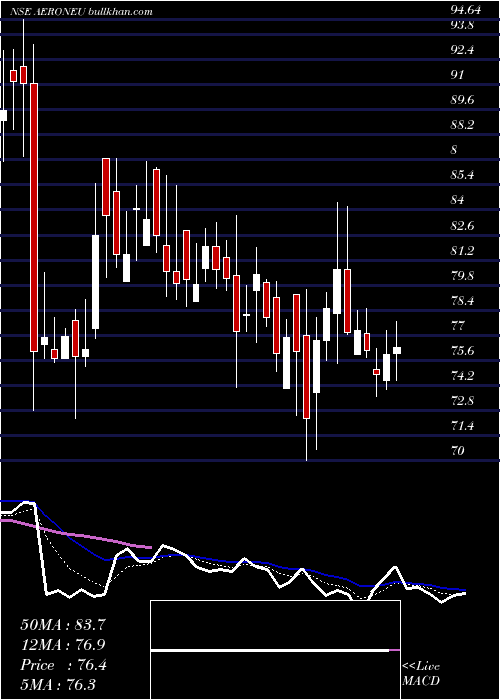Screen dimensions: 500x700
Task: Select the 12MA : 76.9 readout
Action: (63, 645)
